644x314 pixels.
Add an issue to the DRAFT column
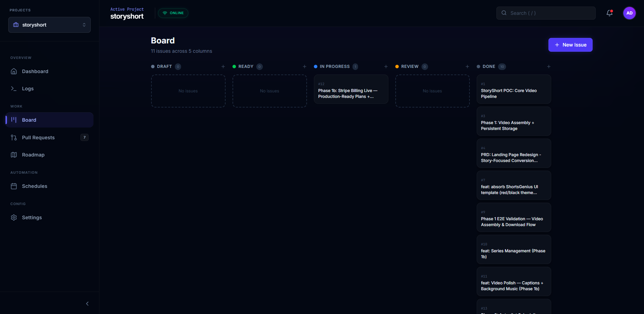[x=223, y=66]
